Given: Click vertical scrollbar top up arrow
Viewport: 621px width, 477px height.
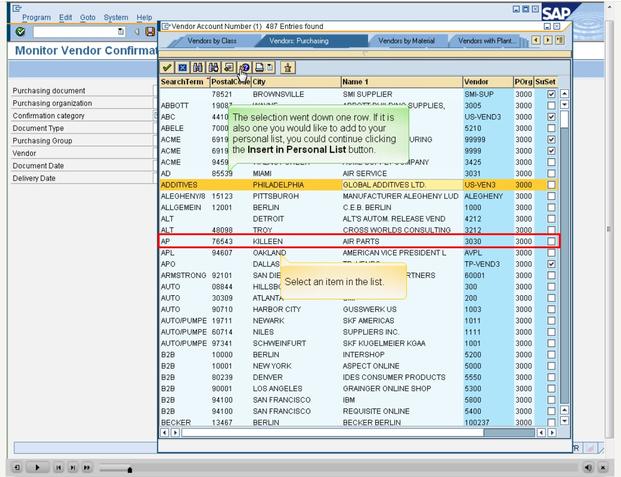Looking at the screenshot, I should (564, 94).
